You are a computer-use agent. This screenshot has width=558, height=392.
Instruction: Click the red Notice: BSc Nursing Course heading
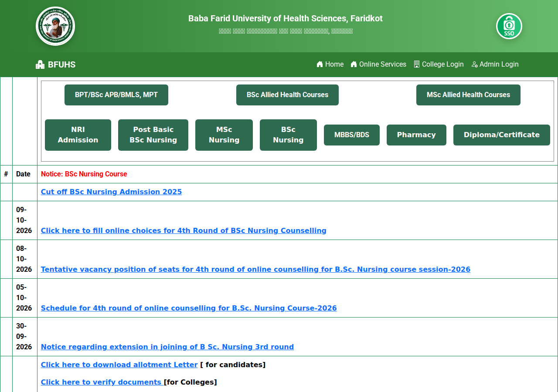[84, 174]
